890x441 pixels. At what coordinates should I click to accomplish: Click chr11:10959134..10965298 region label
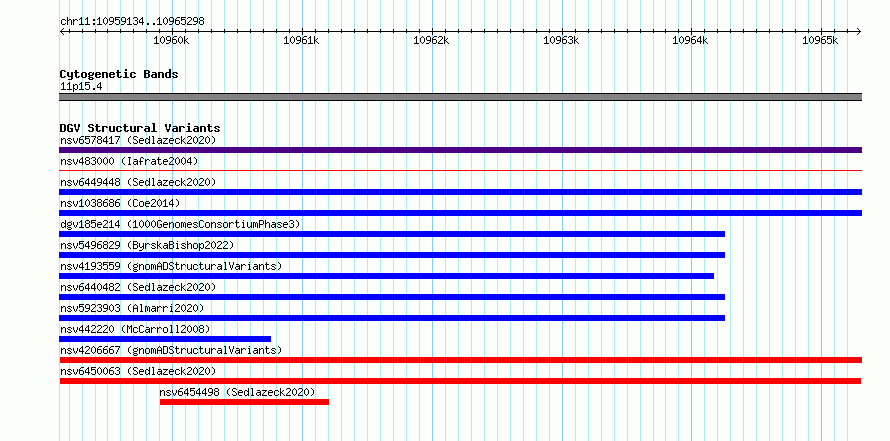(x=132, y=22)
